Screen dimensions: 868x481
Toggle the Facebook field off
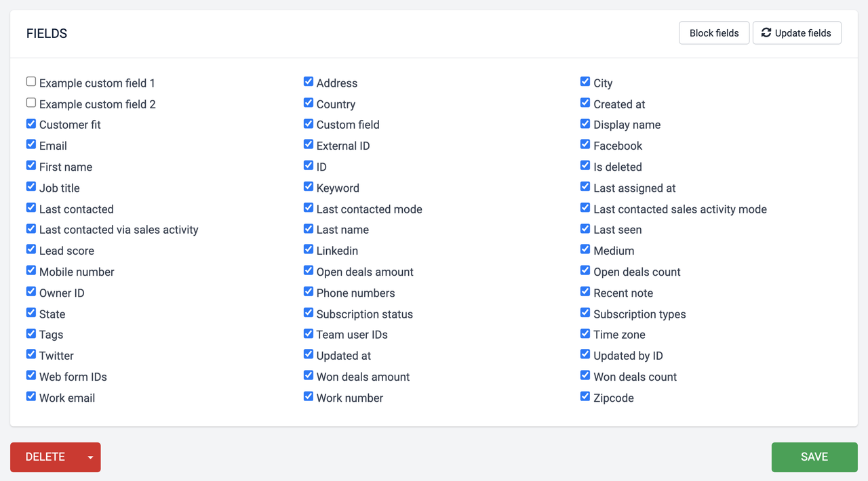tap(585, 145)
